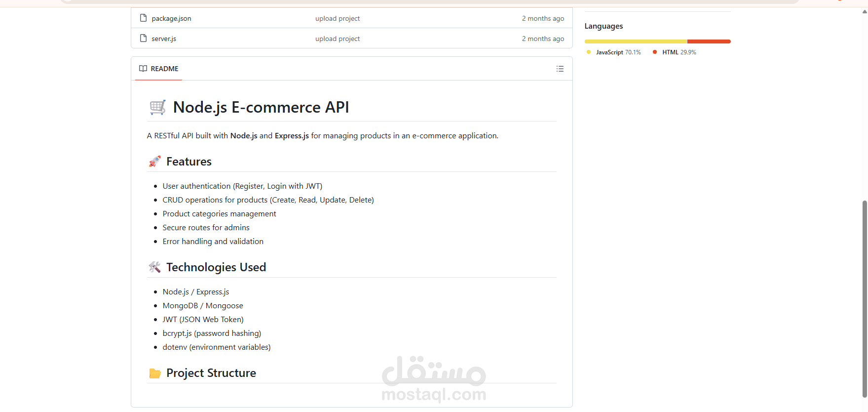Click the 'Features' heading

[189, 162]
